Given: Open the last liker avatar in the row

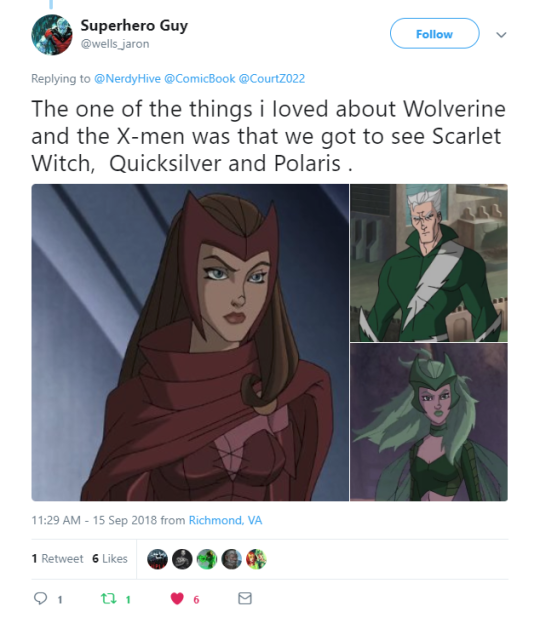Looking at the screenshot, I should pyautogui.click(x=256, y=559).
